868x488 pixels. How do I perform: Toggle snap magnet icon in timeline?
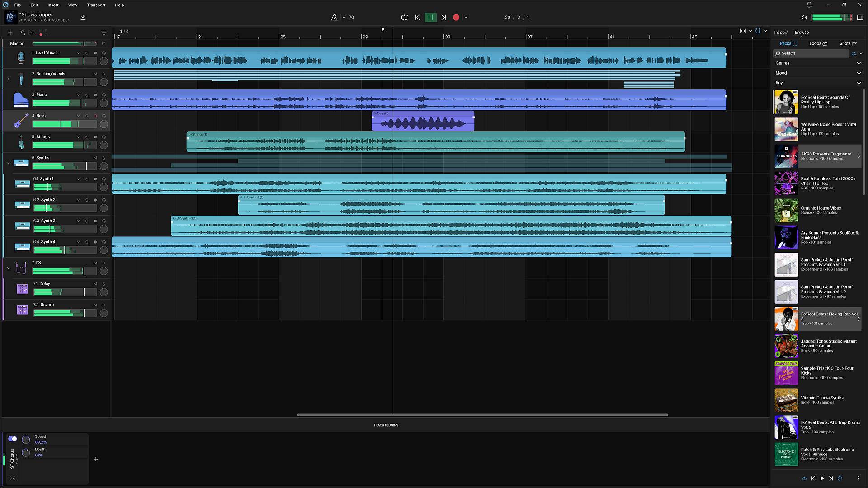(758, 31)
